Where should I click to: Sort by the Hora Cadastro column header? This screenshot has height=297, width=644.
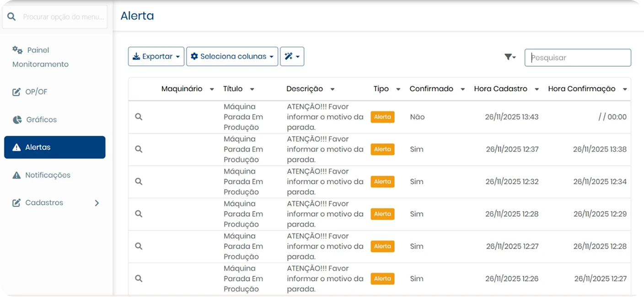click(x=500, y=89)
